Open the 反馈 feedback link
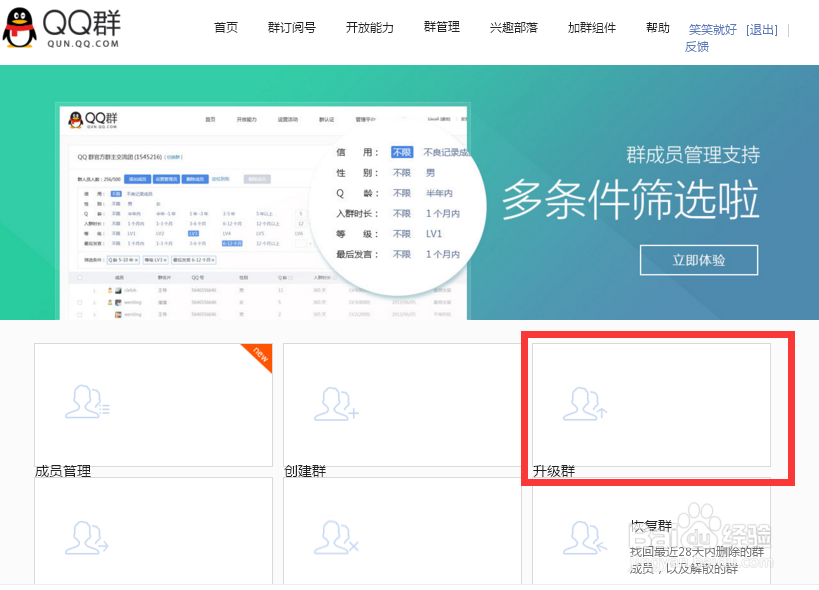 tap(697, 47)
